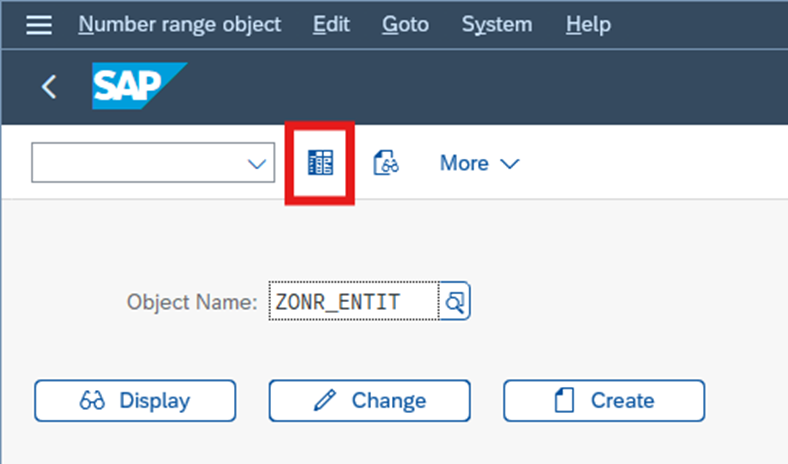Screen dimensions: 788x464
Task: Open the Number range object menu
Action: click(x=180, y=24)
